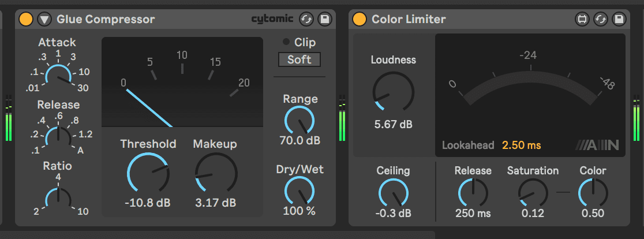644x239 pixels.
Task: Click the Dry/Wet knob
Action: coord(299,191)
